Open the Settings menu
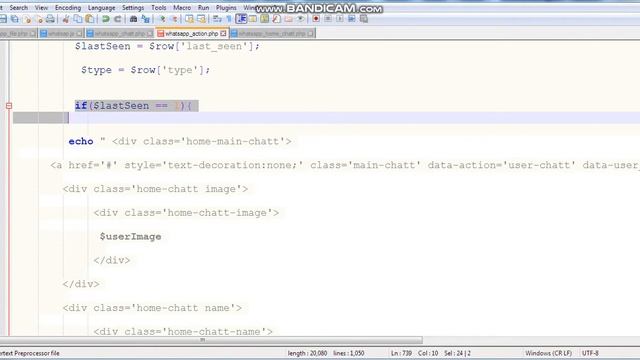The width and height of the screenshot is (640, 360). point(133,7)
